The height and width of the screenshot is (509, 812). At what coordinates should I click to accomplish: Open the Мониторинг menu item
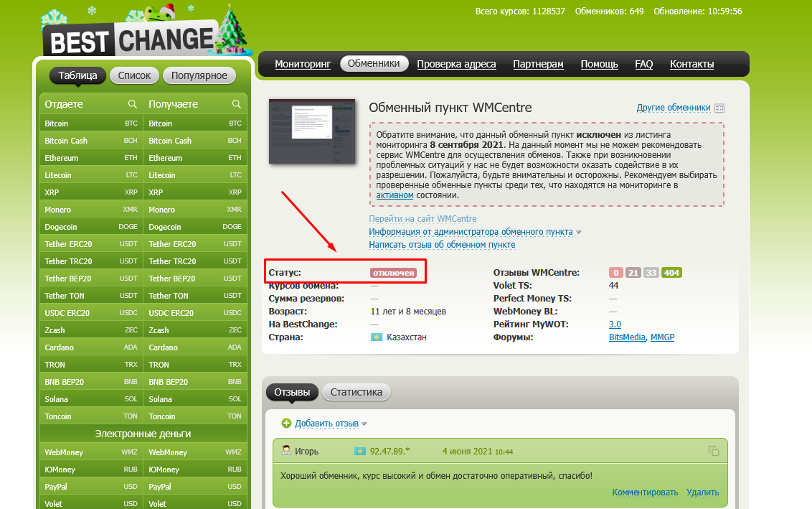click(303, 64)
